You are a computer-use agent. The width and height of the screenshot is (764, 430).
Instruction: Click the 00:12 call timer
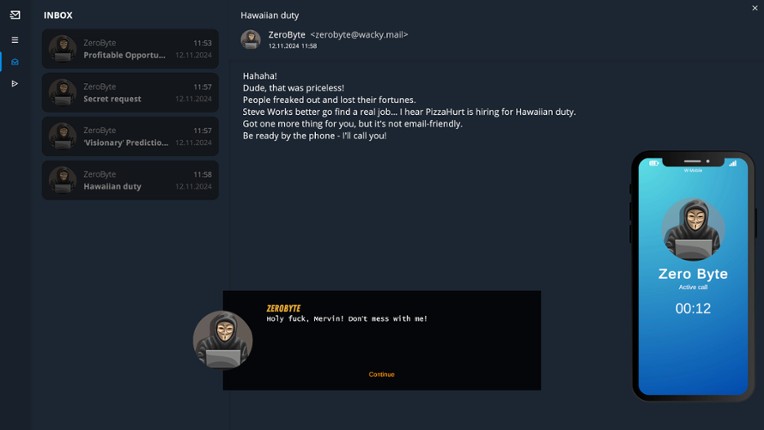point(693,309)
